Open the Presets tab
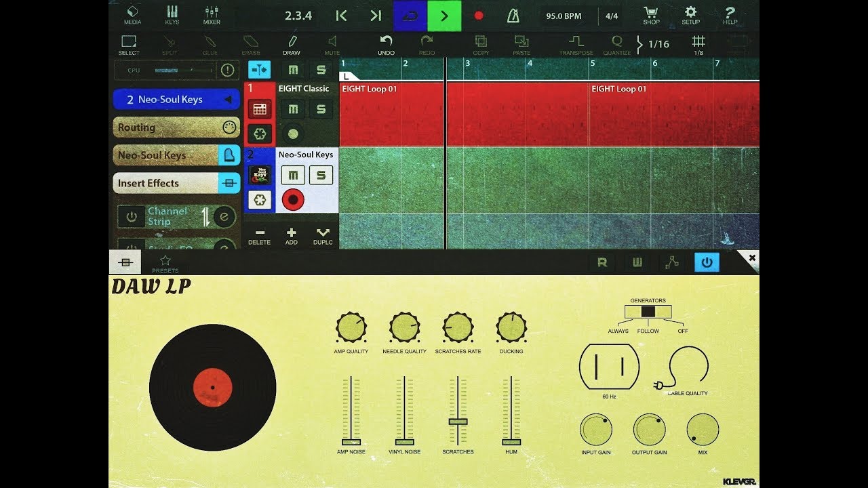 click(x=165, y=264)
